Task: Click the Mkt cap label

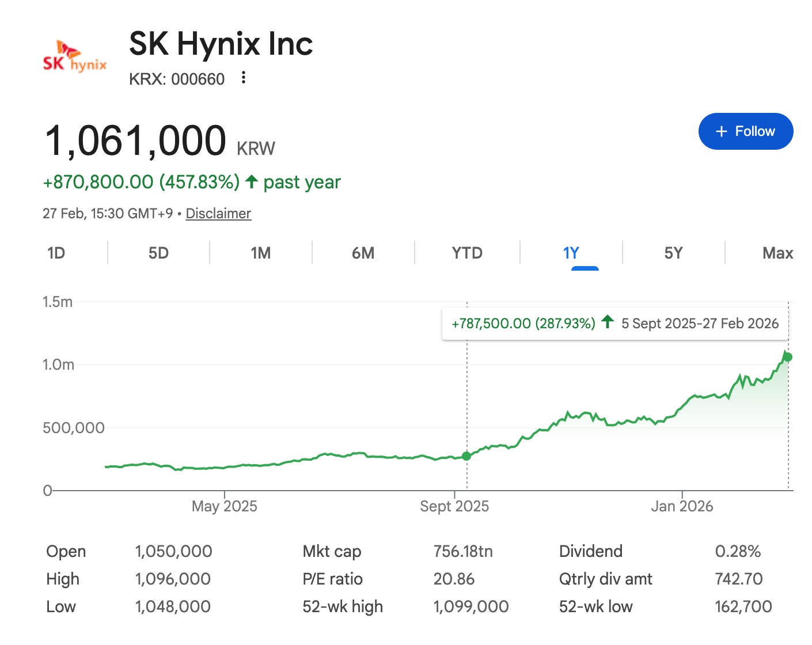Action: [x=332, y=551]
